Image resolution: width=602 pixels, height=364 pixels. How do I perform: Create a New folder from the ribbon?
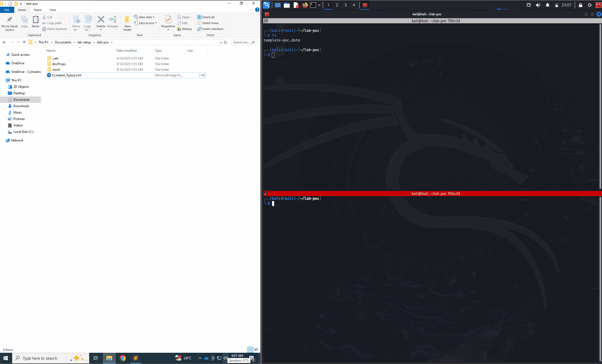pos(127,21)
